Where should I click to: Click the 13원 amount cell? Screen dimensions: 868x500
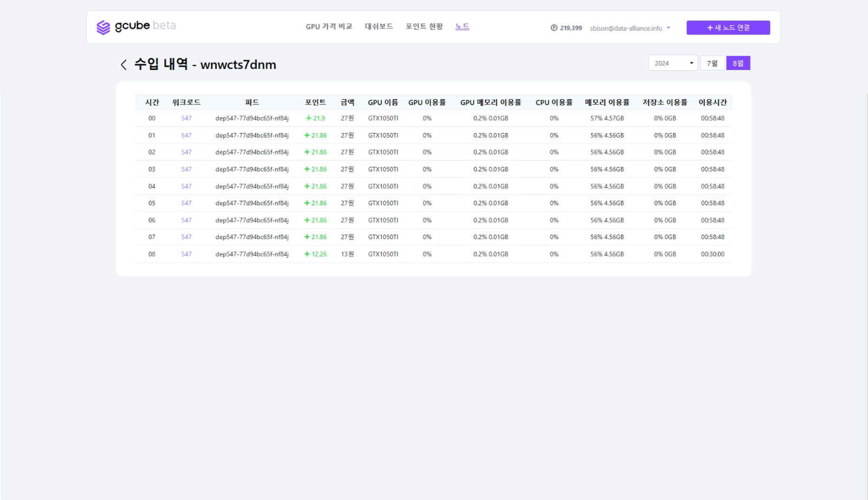tap(347, 254)
